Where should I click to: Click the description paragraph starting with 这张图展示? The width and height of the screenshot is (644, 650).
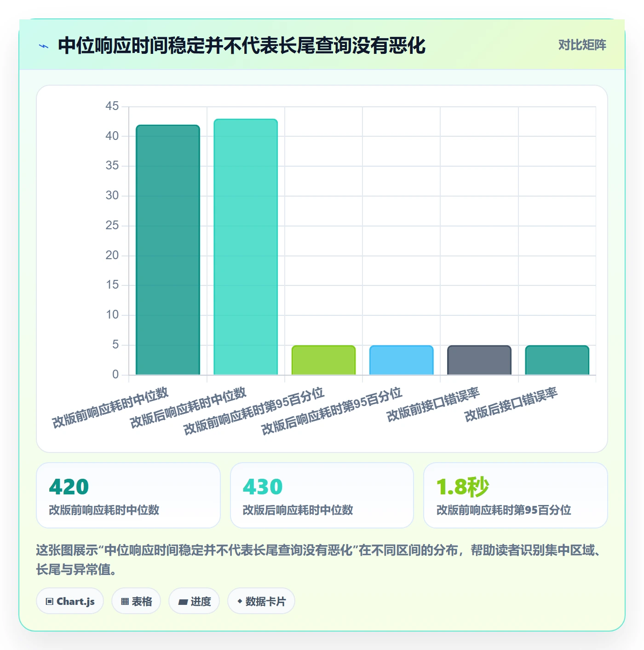[319, 560]
